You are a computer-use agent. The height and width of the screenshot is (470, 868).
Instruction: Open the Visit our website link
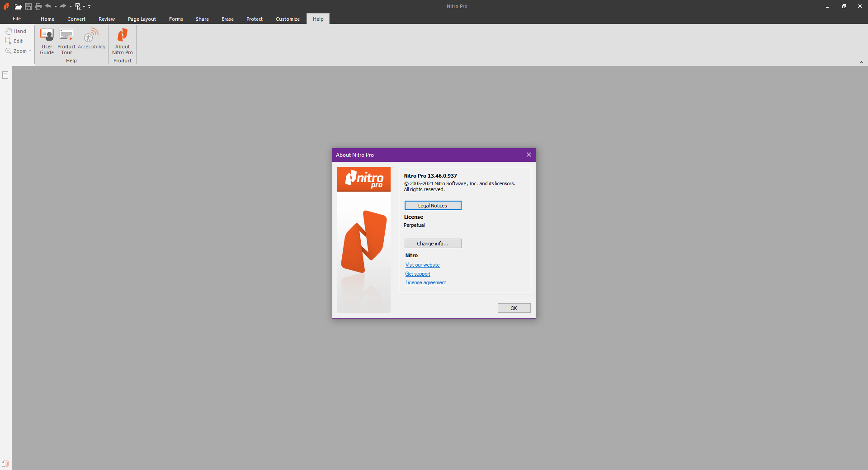(422, 265)
